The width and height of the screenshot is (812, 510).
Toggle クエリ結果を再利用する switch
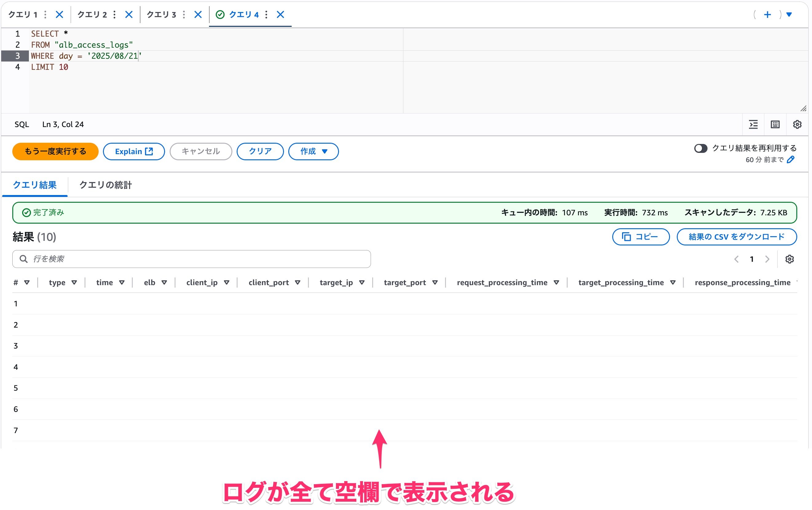click(701, 148)
